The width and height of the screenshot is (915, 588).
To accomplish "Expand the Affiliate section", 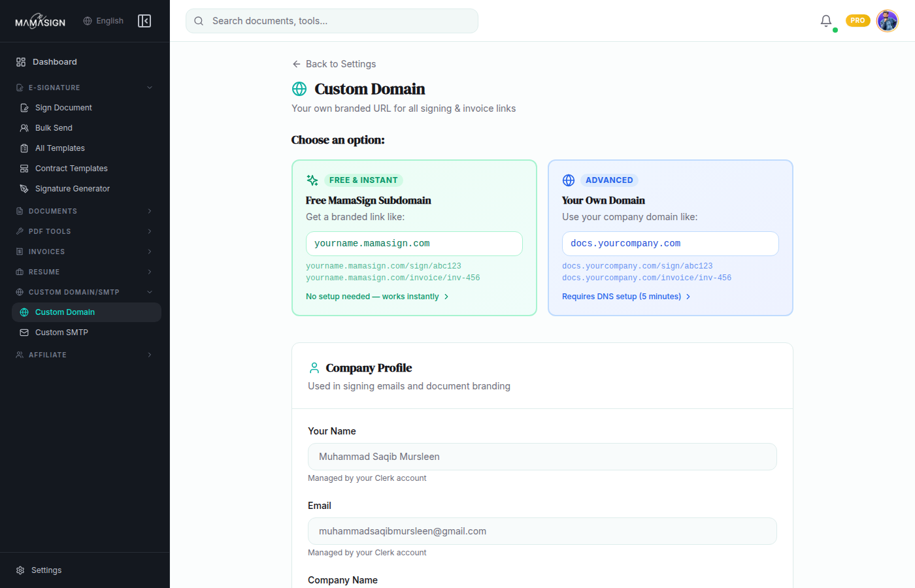I will 85,355.
